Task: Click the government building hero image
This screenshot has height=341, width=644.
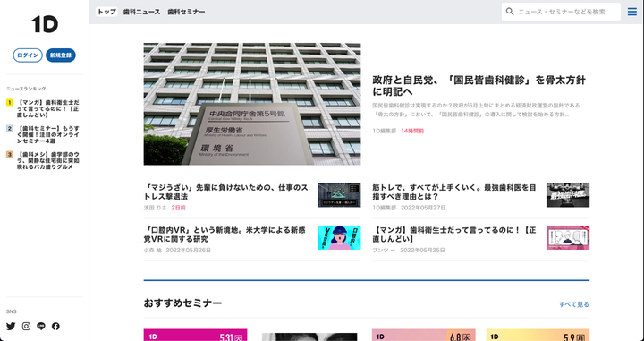Action: pyautogui.click(x=252, y=104)
